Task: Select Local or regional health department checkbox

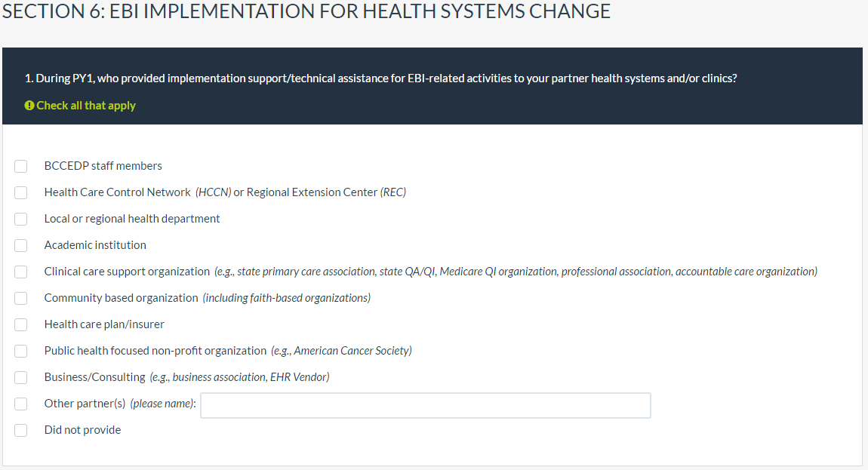Action: [x=21, y=219]
